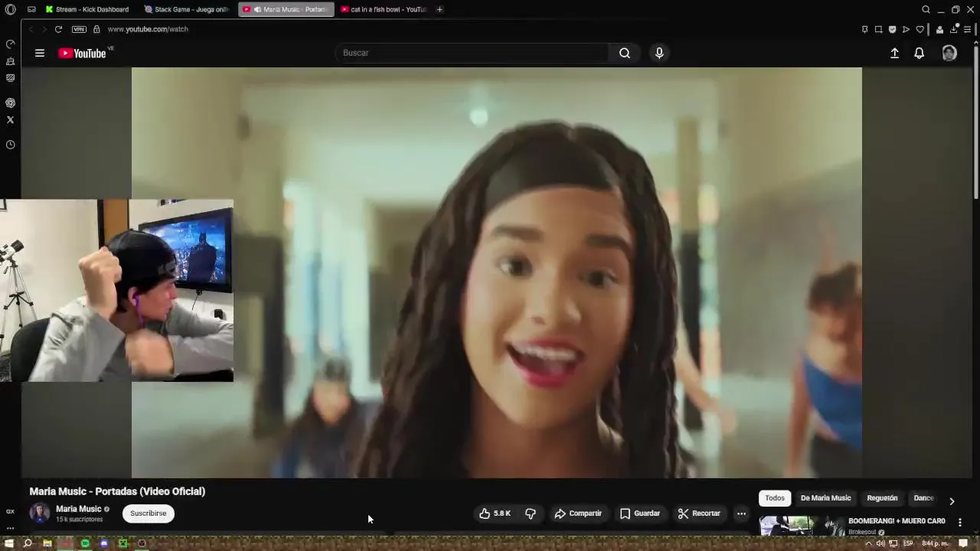Viewport: 980px width, 551px height.
Task: Switch to cat in a fish bowl tab
Action: (x=384, y=9)
